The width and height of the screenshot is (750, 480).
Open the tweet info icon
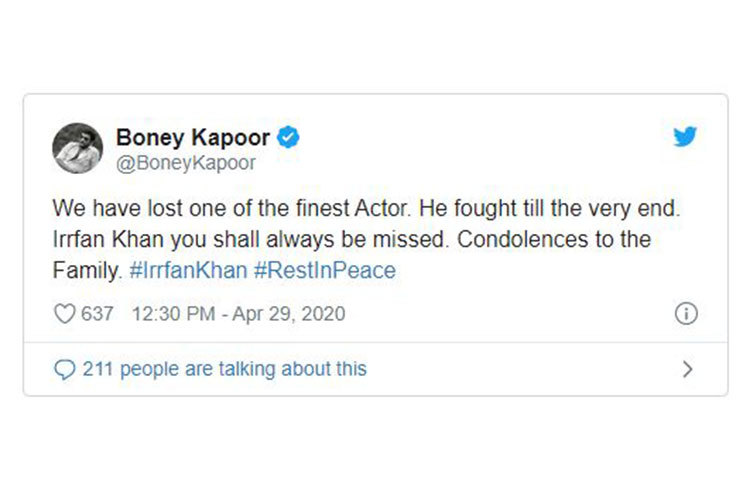click(x=686, y=314)
